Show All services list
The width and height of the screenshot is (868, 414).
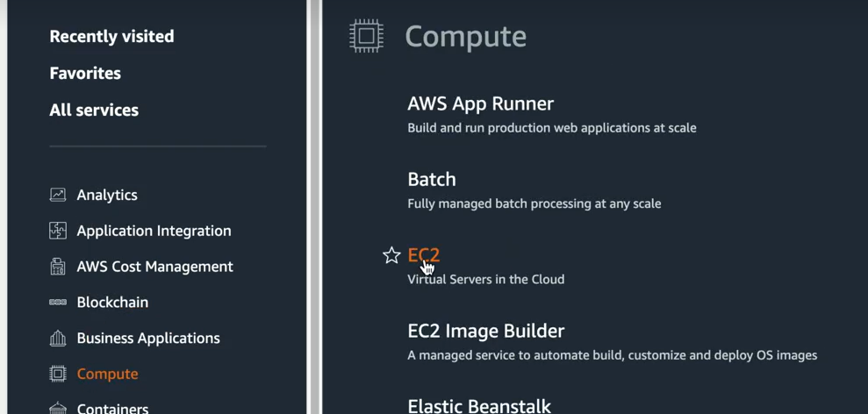(94, 111)
